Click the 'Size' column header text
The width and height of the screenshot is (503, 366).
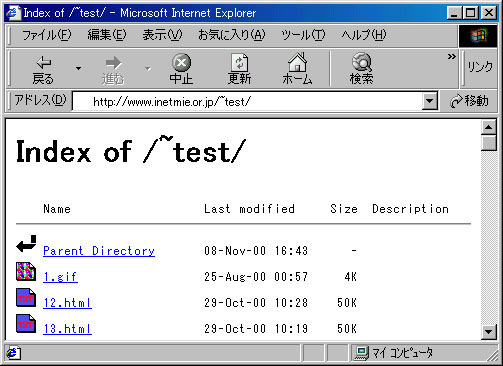[x=344, y=209]
